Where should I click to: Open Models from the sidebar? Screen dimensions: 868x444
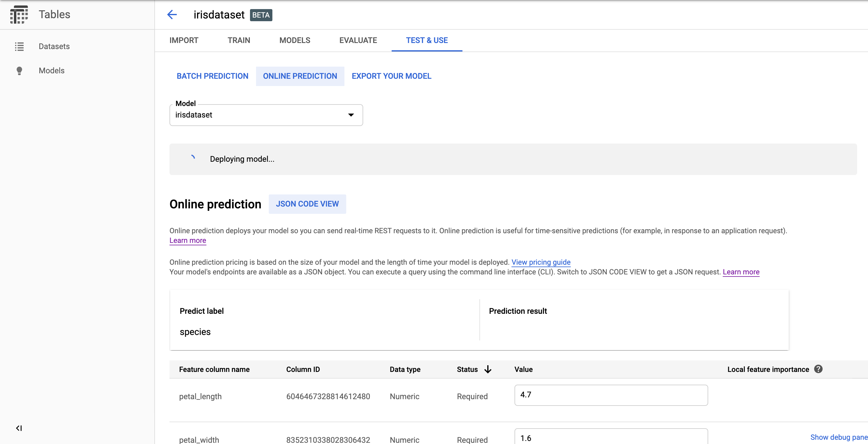51,71
